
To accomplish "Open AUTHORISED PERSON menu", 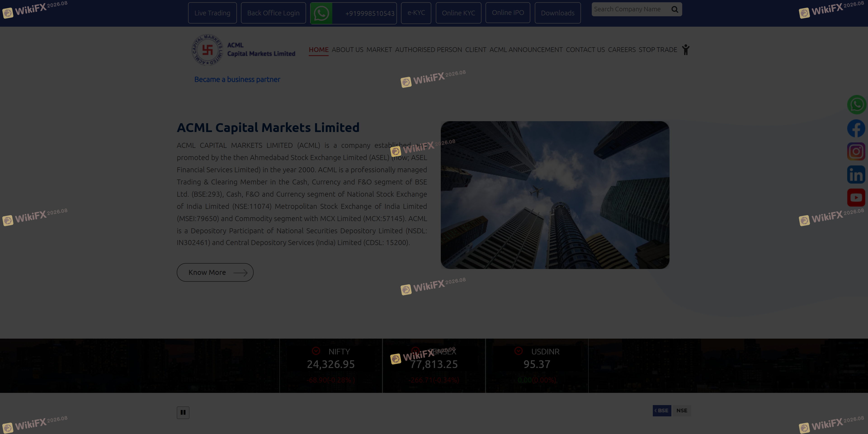I will pos(428,50).
